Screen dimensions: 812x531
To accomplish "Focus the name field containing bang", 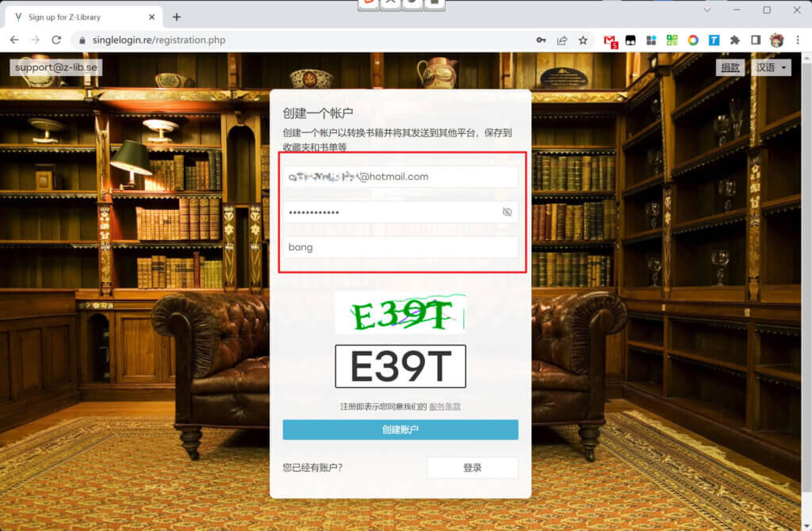I will [x=400, y=247].
